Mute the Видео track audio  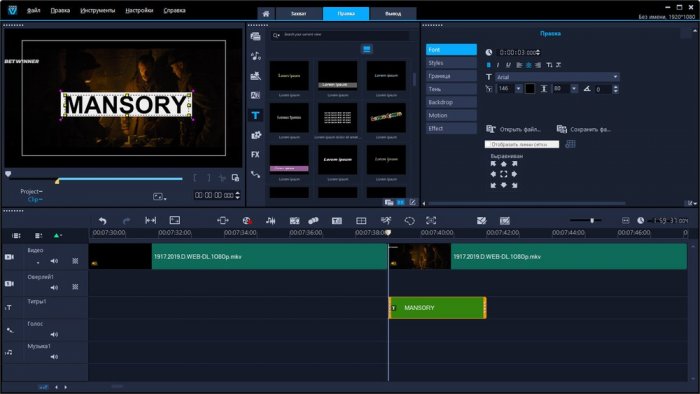(x=54, y=261)
